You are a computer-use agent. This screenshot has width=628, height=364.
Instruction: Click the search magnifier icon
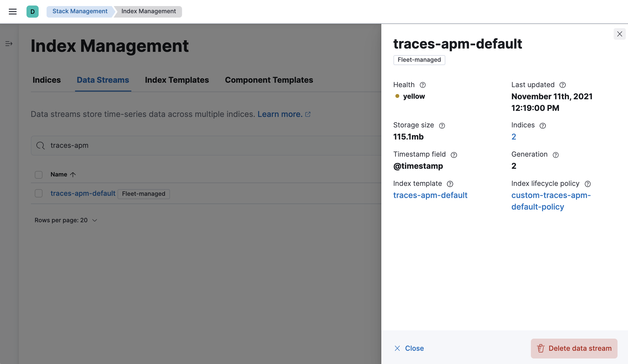(40, 145)
